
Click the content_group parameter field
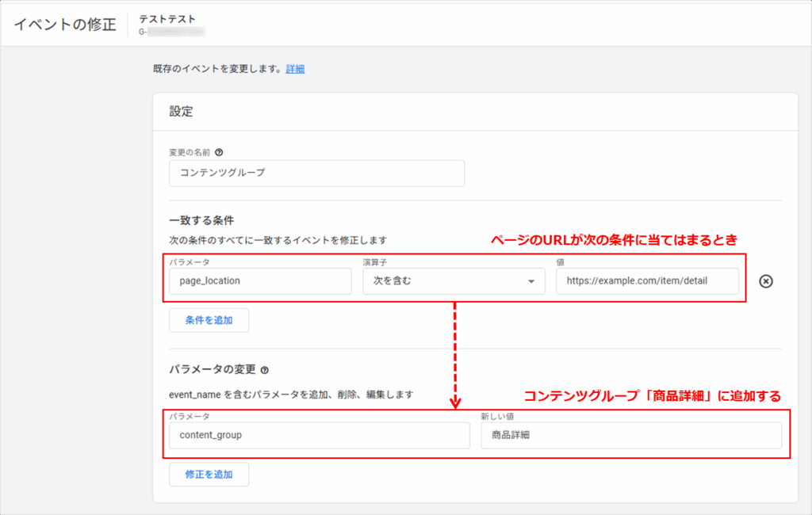click(320, 435)
